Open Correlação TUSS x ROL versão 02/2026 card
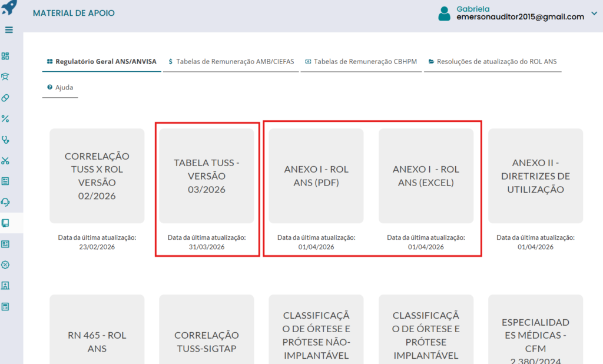Screen dimensions: 603x364 [97, 176]
